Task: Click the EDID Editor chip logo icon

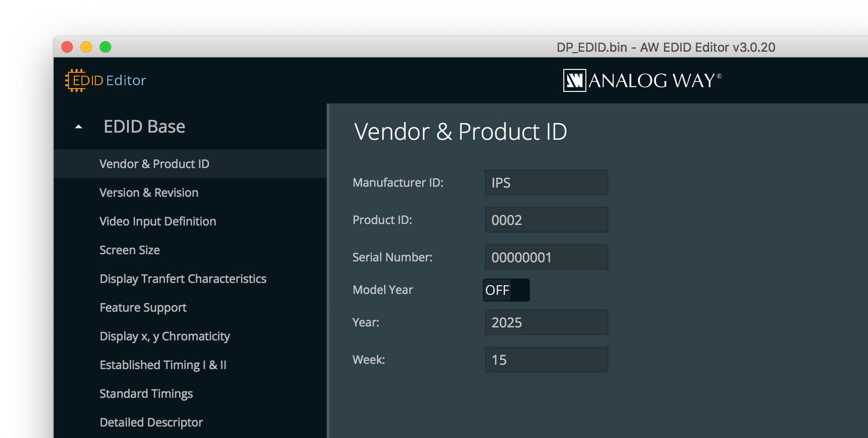Action: (75, 80)
